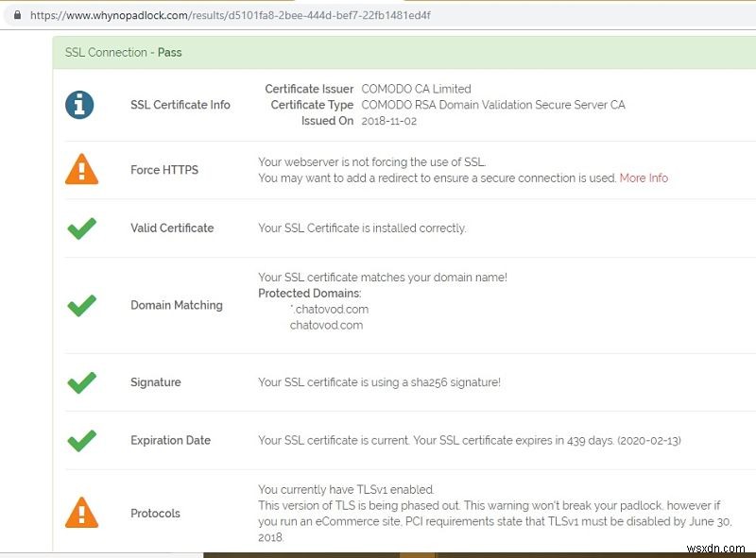Click the Protocols warning triangle icon
Viewport: 756px width, 558px height.
[x=80, y=513]
